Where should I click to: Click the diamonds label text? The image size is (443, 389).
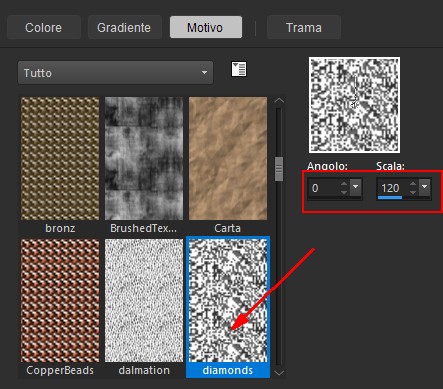228,370
